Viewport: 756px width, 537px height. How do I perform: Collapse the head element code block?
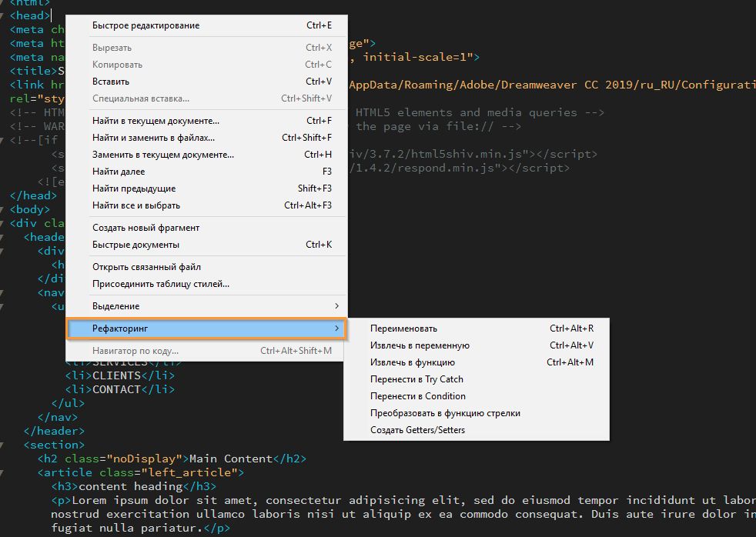pyautogui.click(x=5, y=15)
